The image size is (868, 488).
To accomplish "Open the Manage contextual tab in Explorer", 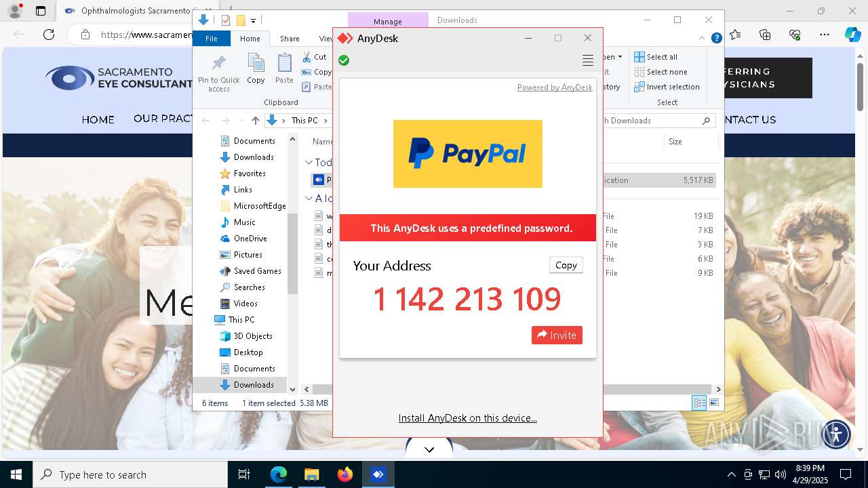I will tap(388, 22).
